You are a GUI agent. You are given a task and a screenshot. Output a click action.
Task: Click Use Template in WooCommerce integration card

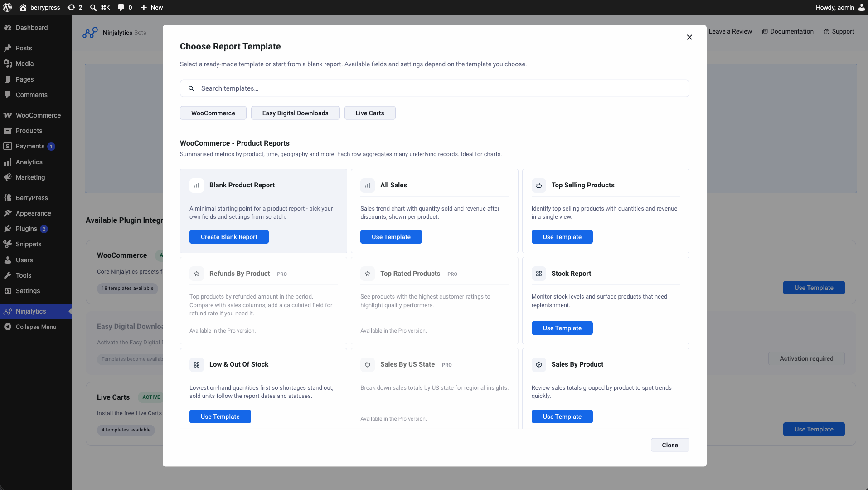[814, 288]
